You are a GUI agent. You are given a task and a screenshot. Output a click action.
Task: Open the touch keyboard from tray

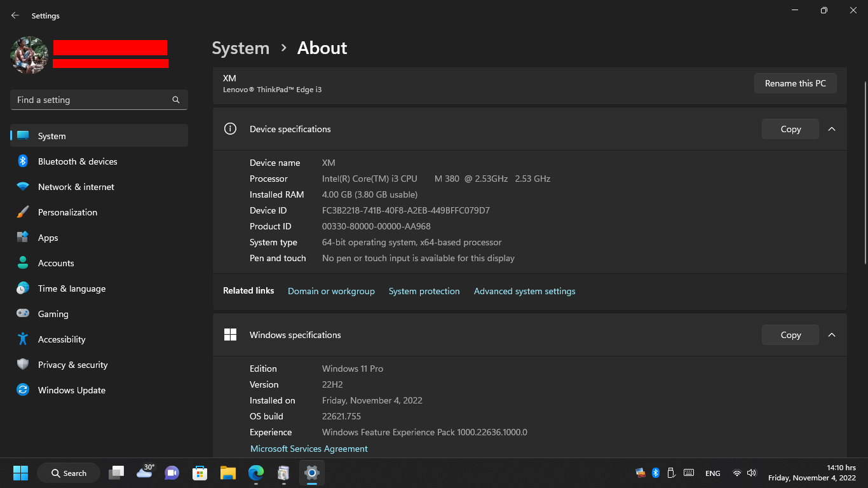(x=689, y=473)
